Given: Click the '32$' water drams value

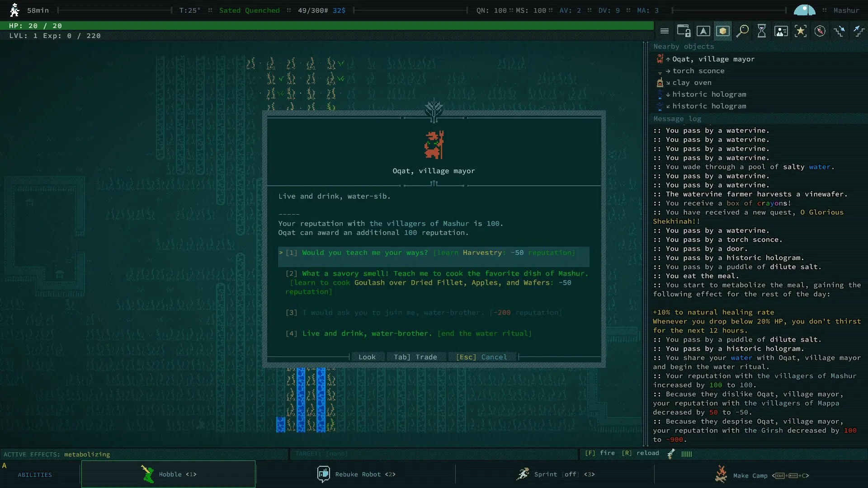Looking at the screenshot, I should pos(339,10).
